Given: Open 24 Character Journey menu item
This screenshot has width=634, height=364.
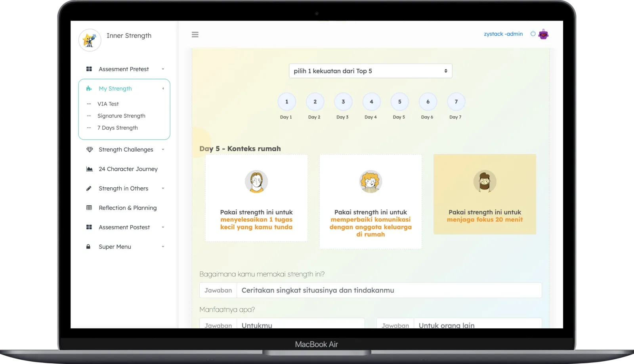Looking at the screenshot, I should 128,169.
